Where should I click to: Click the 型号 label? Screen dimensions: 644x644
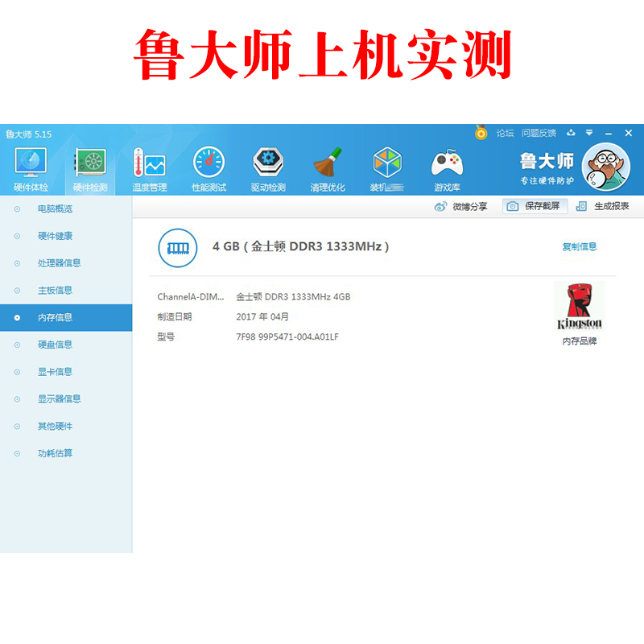[166, 336]
